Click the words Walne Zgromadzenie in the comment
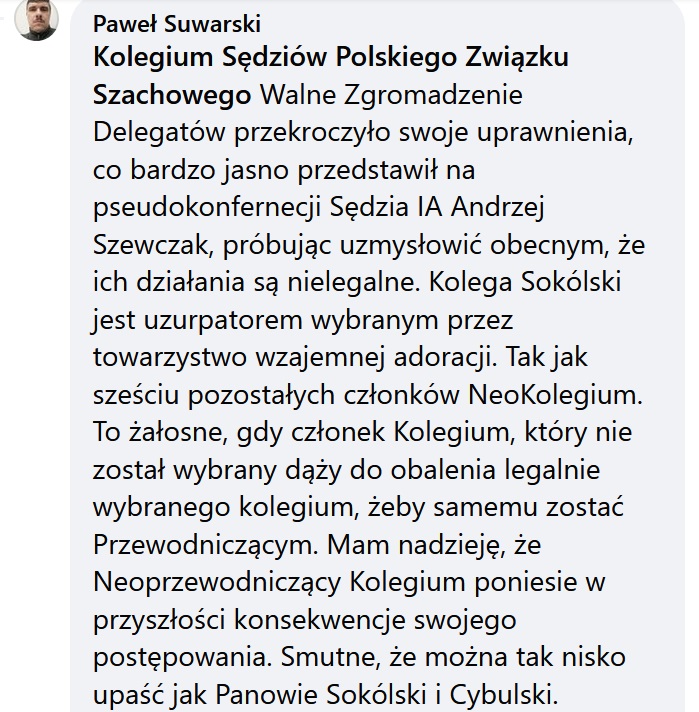This screenshot has width=699, height=712. [391, 95]
